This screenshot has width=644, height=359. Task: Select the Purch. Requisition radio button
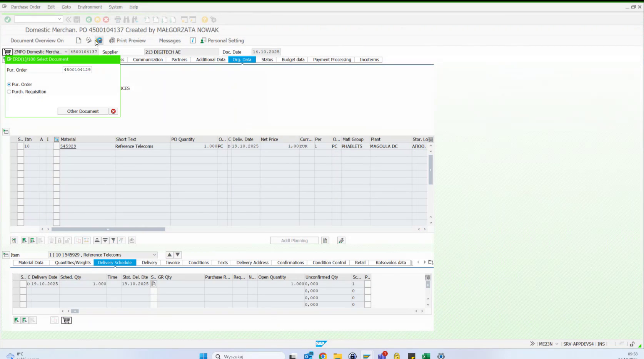coord(9,92)
